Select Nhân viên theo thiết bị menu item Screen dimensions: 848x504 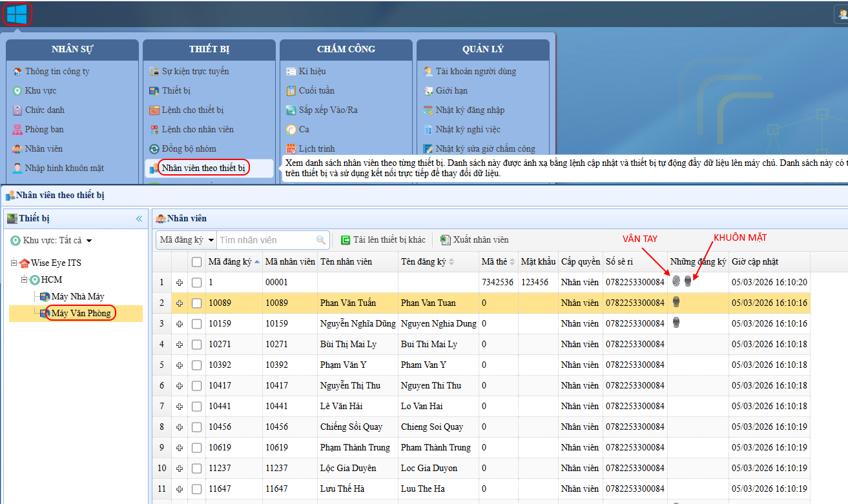click(203, 168)
